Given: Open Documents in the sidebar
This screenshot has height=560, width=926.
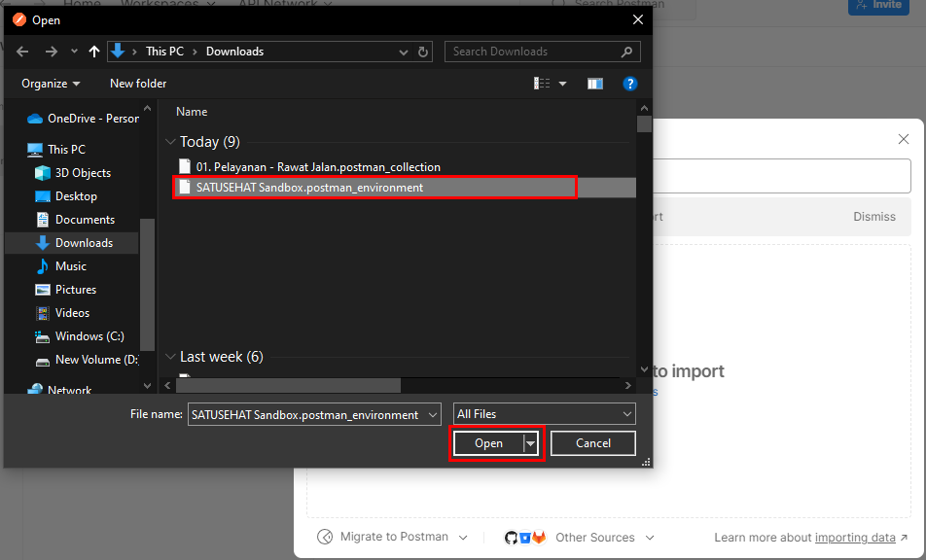Looking at the screenshot, I should [x=75, y=220].
